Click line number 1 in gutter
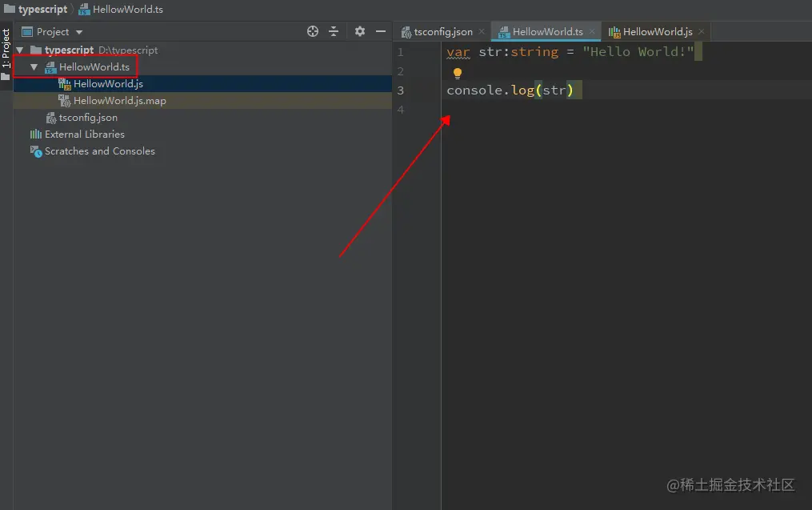The height and width of the screenshot is (510, 812). pyautogui.click(x=400, y=52)
